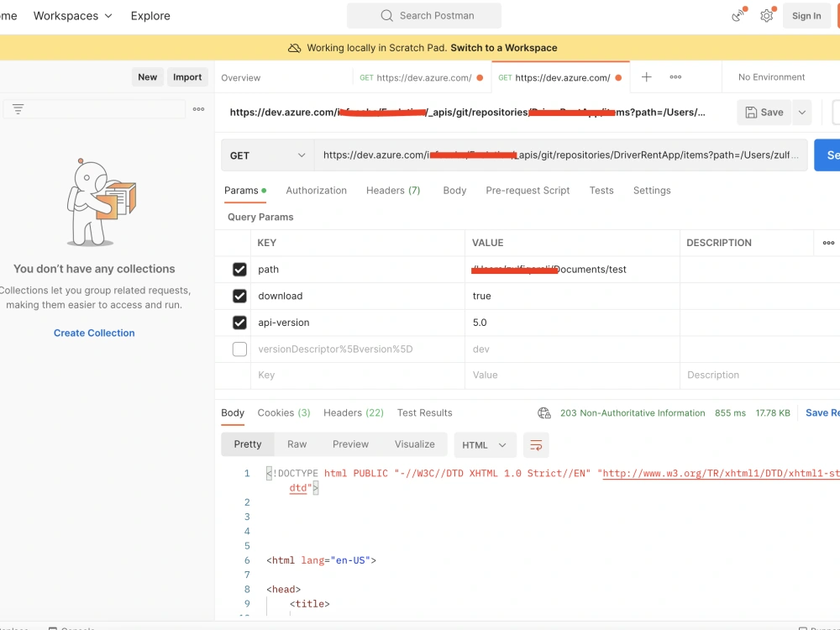Click the '17.78 KB' response size

pyautogui.click(x=773, y=413)
